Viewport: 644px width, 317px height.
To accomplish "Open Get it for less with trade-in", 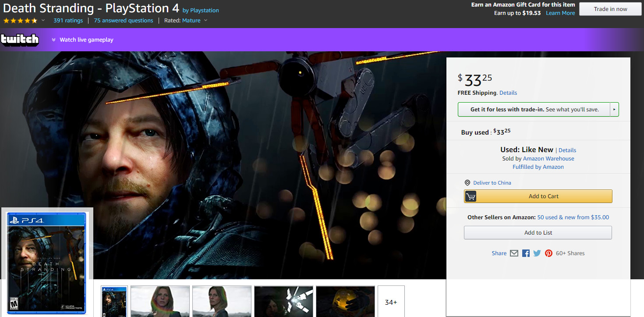I will pos(534,110).
